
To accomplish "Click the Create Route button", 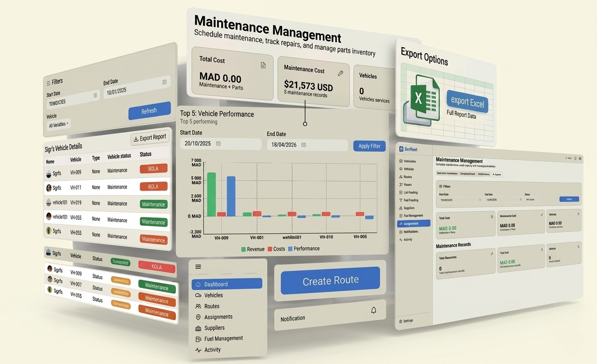I will click(x=330, y=280).
